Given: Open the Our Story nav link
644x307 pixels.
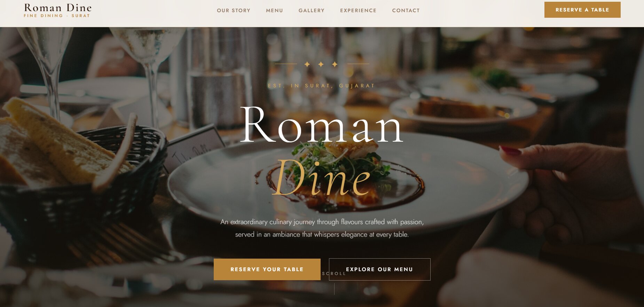Looking at the screenshot, I should pos(234,10).
